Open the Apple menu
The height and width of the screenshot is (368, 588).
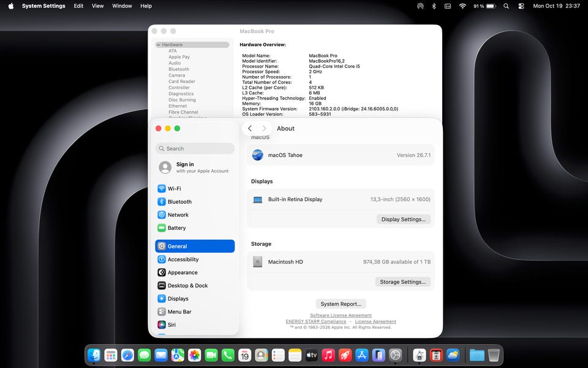pos(11,6)
